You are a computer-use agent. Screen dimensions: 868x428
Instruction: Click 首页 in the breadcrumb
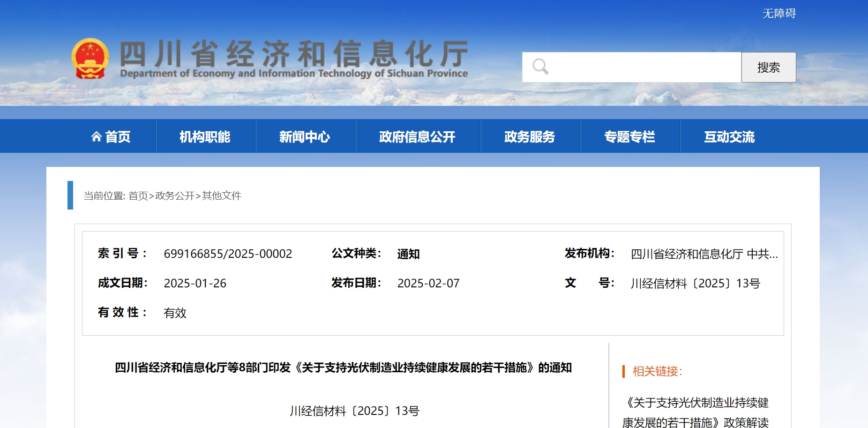pyautogui.click(x=138, y=195)
